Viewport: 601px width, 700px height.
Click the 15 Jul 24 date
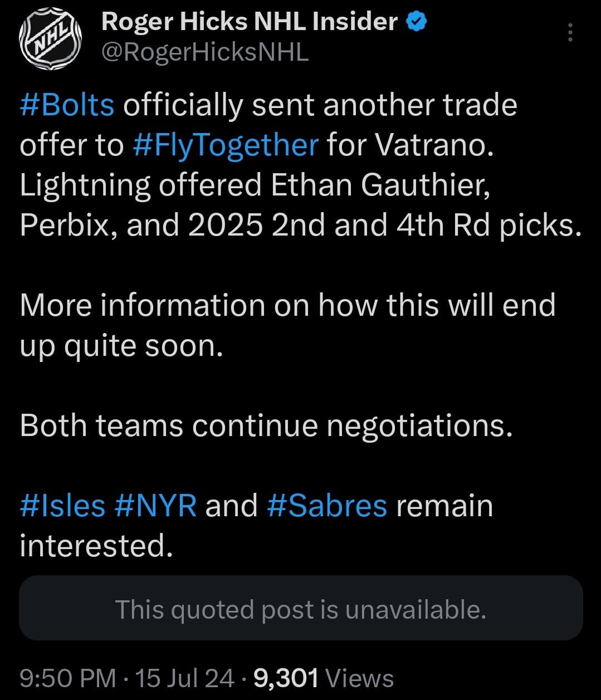click(x=184, y=678)
